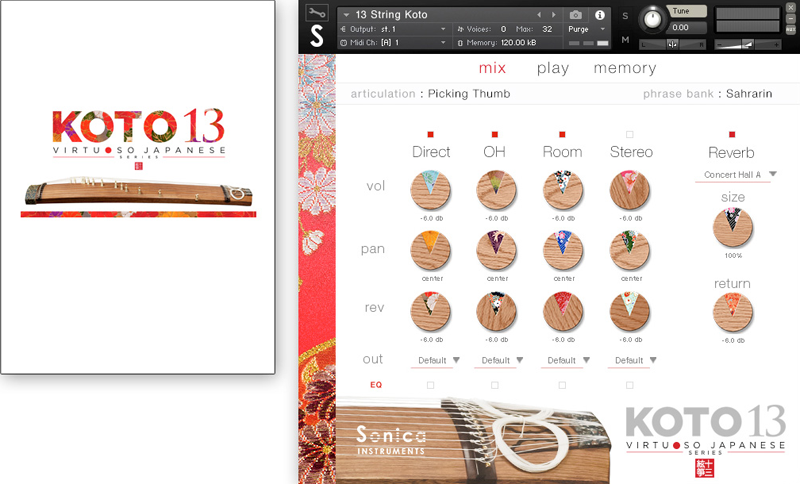Click the Memory icon
Screen dimensions: 800x484
click(x=460, y=43)
